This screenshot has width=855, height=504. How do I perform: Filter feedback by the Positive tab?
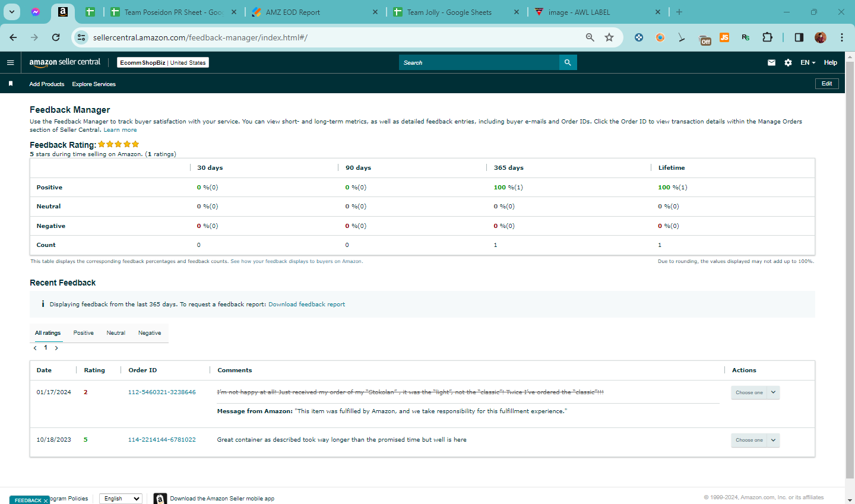[84, 333]
